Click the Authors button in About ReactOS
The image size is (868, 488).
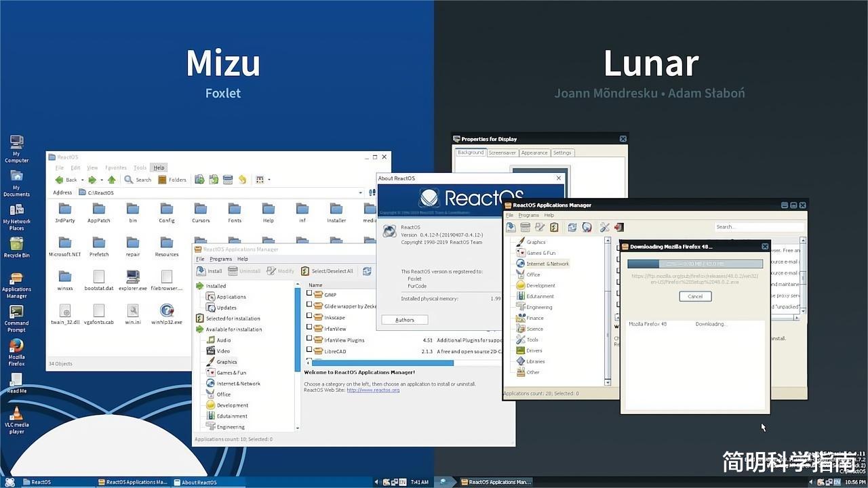coord(405,320)
